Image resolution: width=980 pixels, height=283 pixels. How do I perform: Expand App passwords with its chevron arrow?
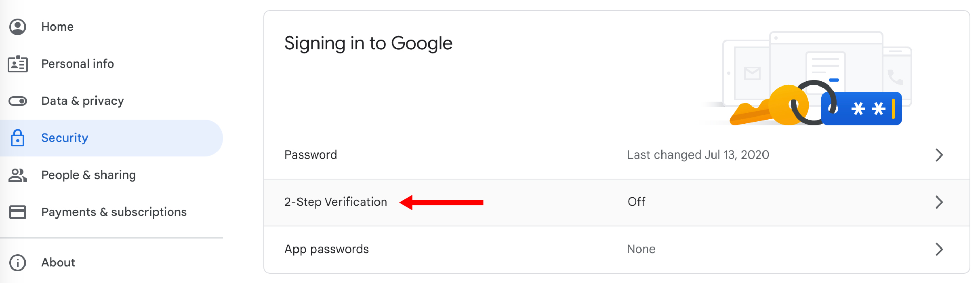(x=939, y=249)
